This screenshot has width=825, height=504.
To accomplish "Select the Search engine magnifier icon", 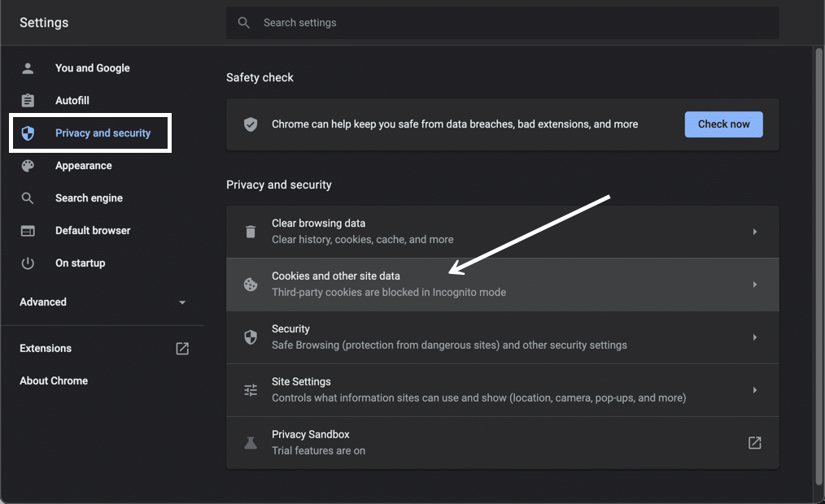I will pos(27,198).
